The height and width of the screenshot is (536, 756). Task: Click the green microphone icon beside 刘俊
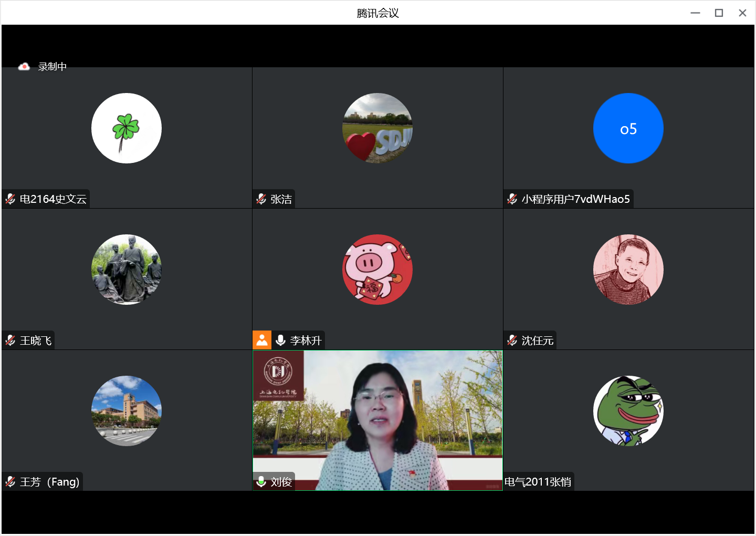261,482
